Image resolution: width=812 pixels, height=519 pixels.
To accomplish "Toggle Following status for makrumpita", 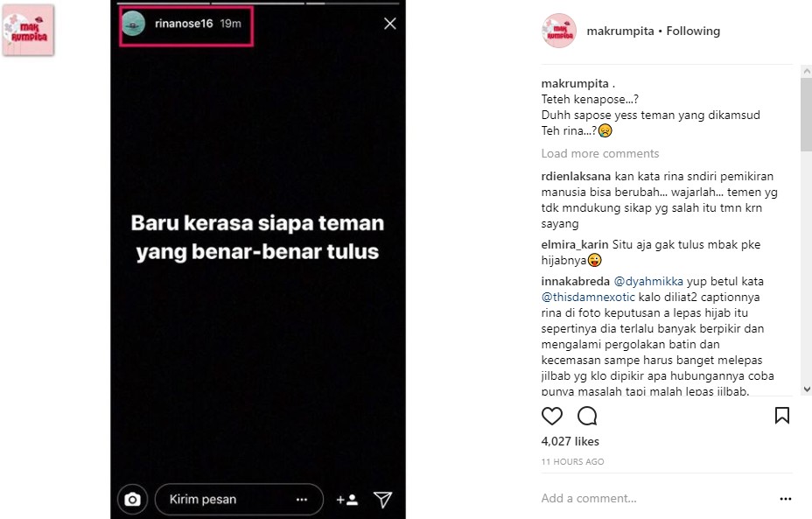I will (693, 32).
